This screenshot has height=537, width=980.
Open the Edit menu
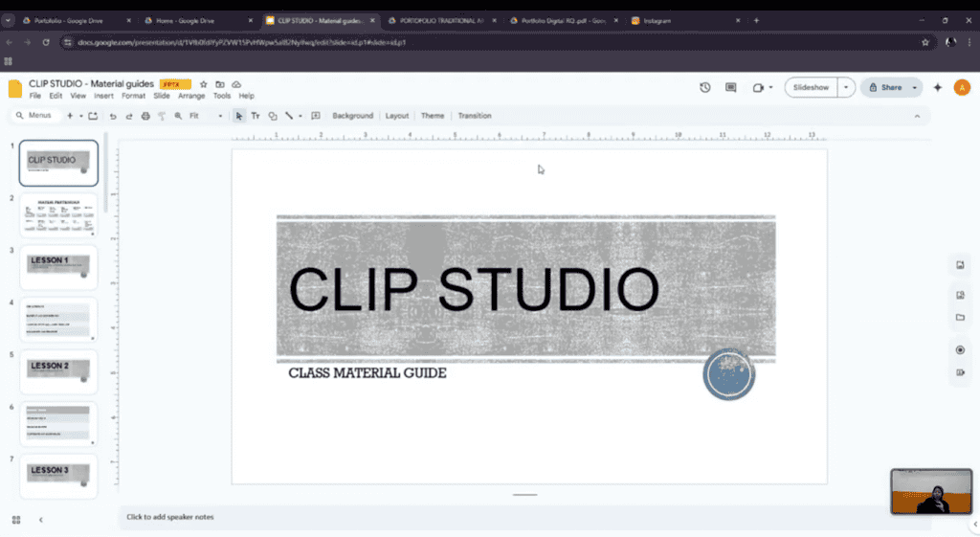point(56,97)
